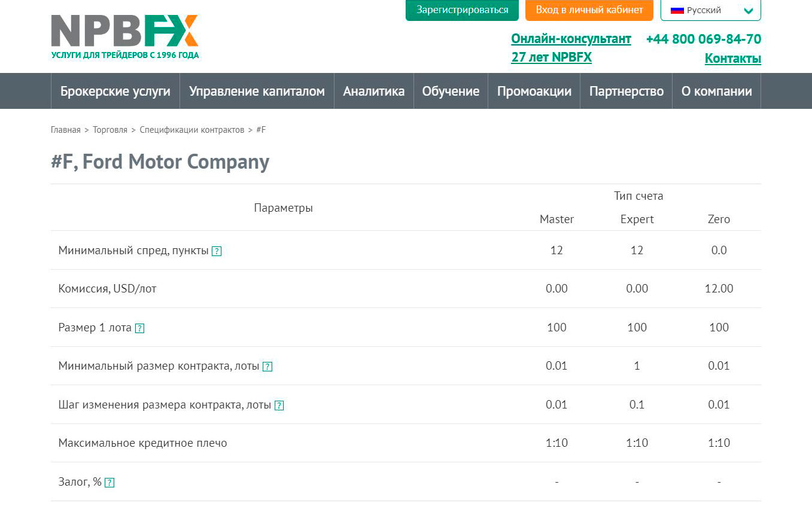
Task: Click the Master column header
Action: tap(556, 220)
